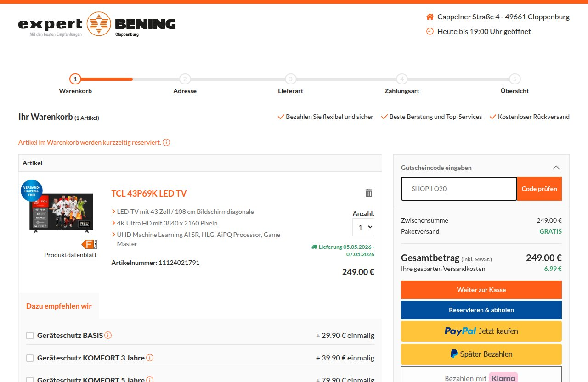Click delivery date Lieferung 05.05.2026 text
The height and width of the screenshot is (382, 588).
[x=346, y=251]
